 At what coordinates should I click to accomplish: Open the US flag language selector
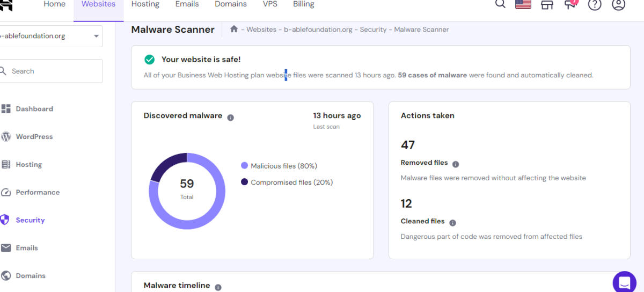(523, 4)
